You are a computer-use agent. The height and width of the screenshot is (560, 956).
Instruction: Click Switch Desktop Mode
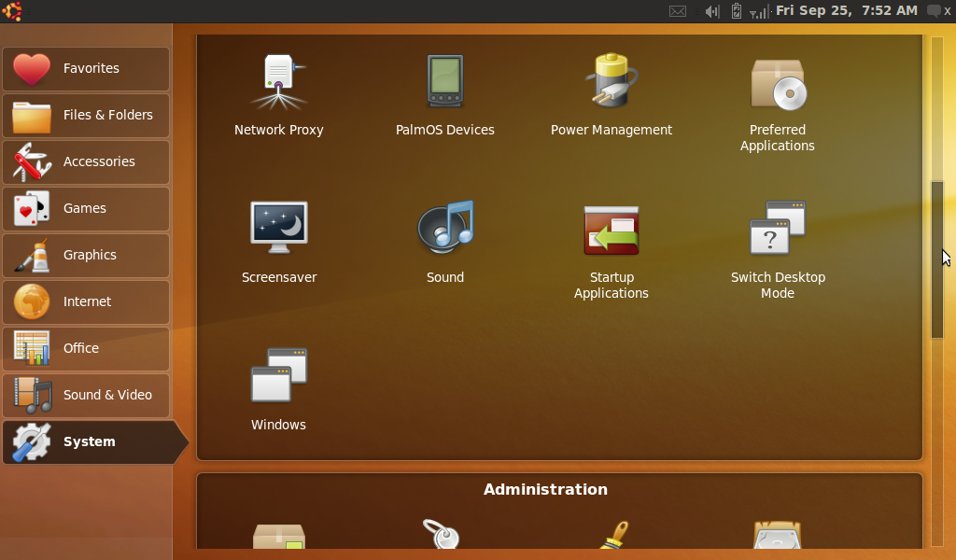point(778,250)
